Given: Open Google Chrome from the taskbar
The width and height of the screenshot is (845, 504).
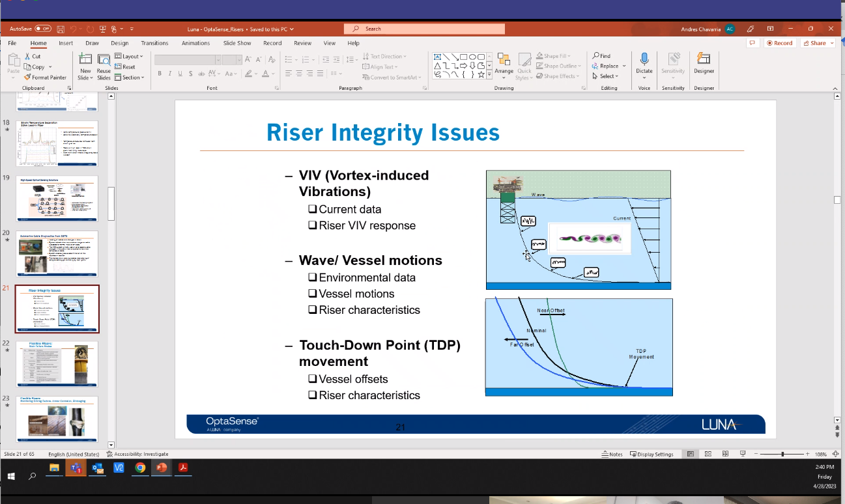Looking at the screenshot, I should pyautogui.click(x=140, y=468).
